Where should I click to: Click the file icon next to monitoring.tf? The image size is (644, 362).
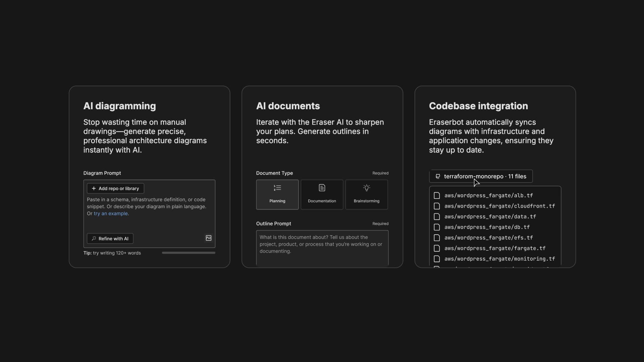(x=437, y=259)
